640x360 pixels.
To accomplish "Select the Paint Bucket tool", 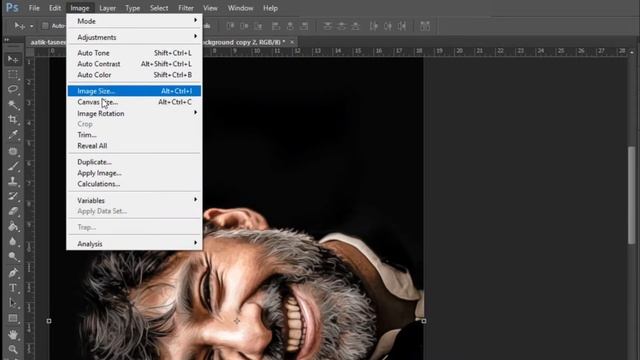I will click(x=13, y=227).
